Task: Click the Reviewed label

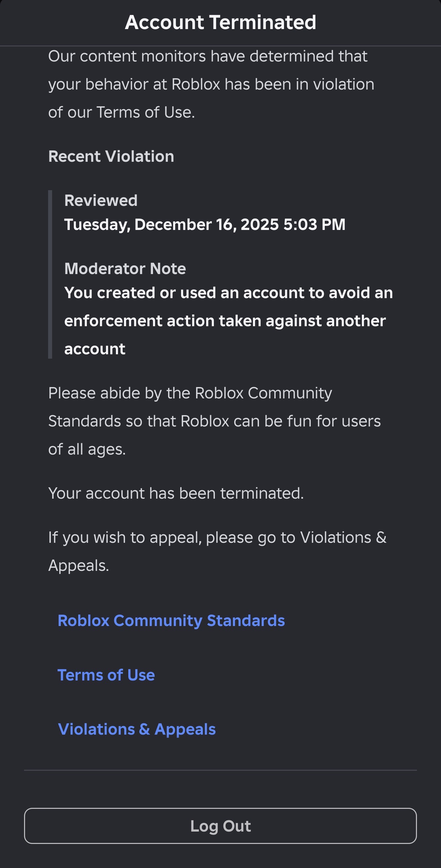Action: [x=101, y=201]
